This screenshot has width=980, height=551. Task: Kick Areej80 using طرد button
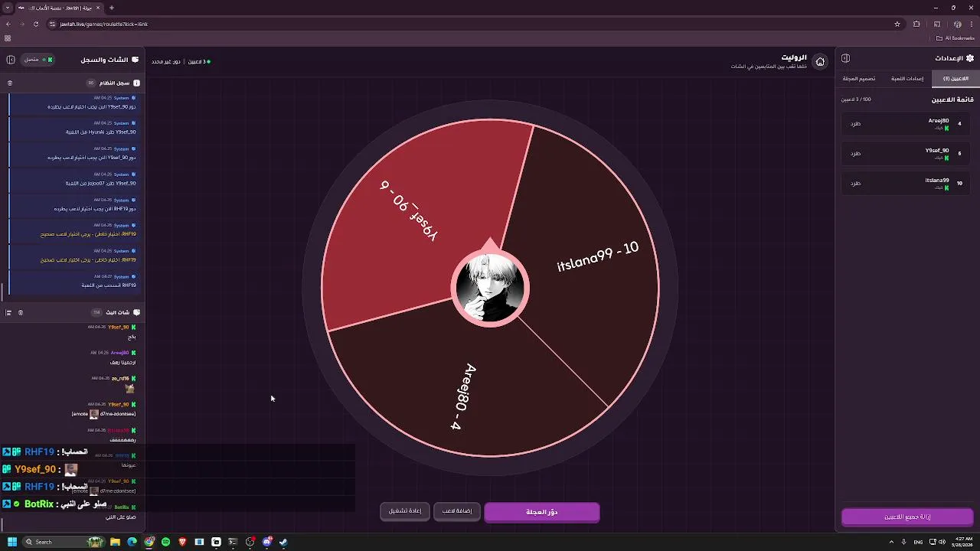tap(855, 123)
